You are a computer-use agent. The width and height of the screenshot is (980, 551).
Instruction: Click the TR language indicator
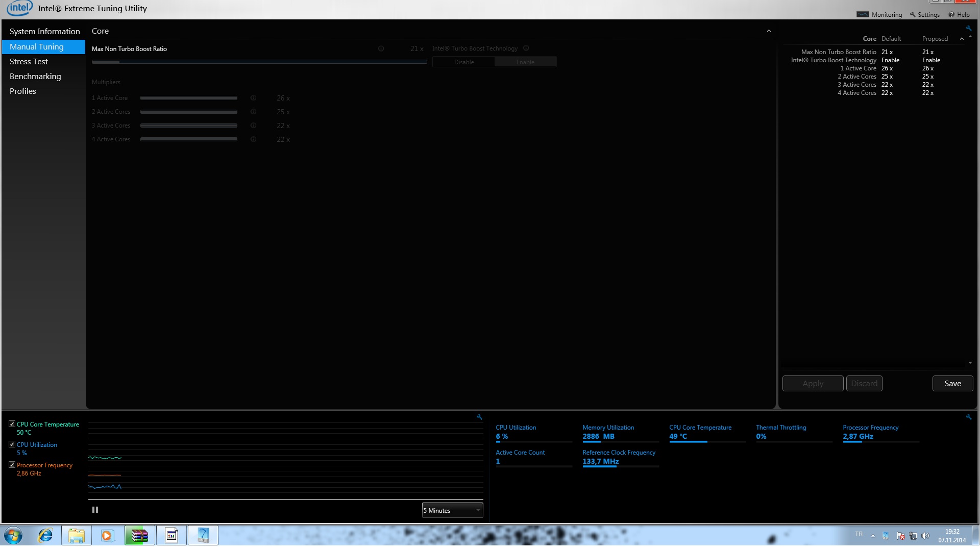pos(859,534)
